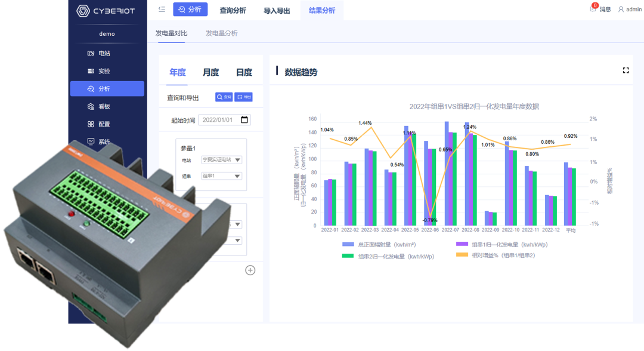Click the 看板 sidebar icon

pyautogui.click(x=91, y=106)
